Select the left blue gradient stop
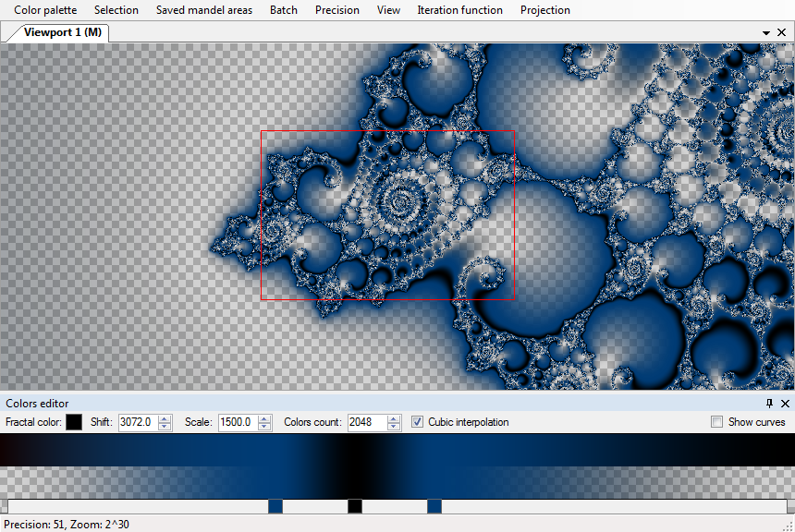The image size is (795, 532). coord(275,506)
